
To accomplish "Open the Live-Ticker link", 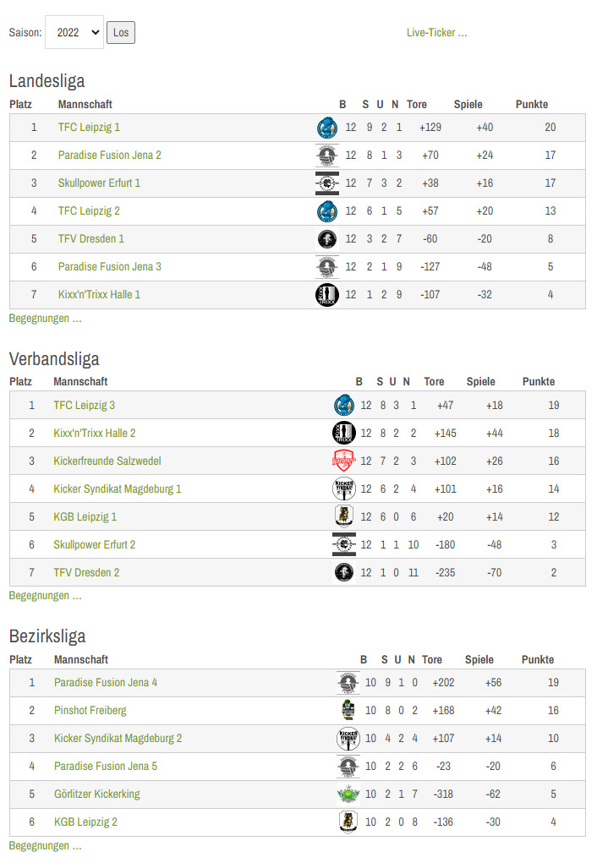I will (x=436, y=33).
